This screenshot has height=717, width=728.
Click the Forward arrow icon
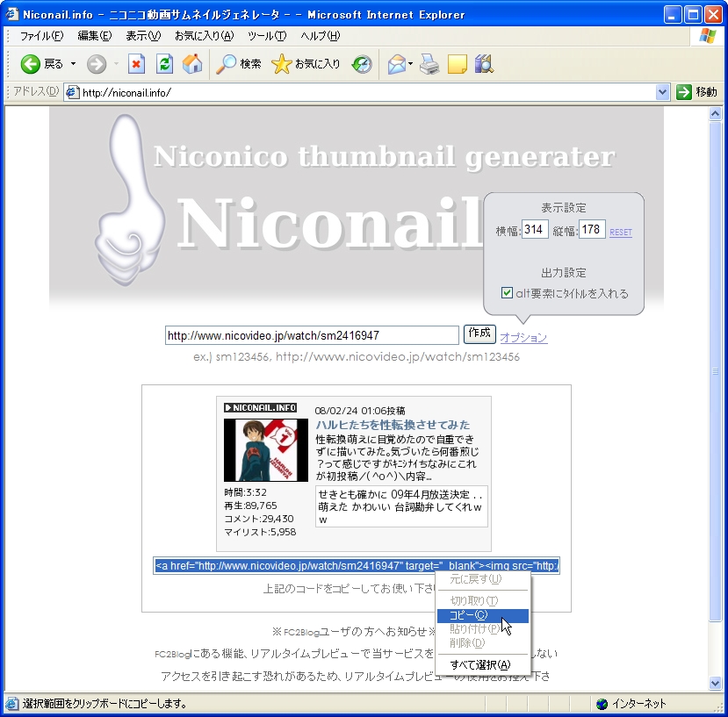[x=97, y=64]
